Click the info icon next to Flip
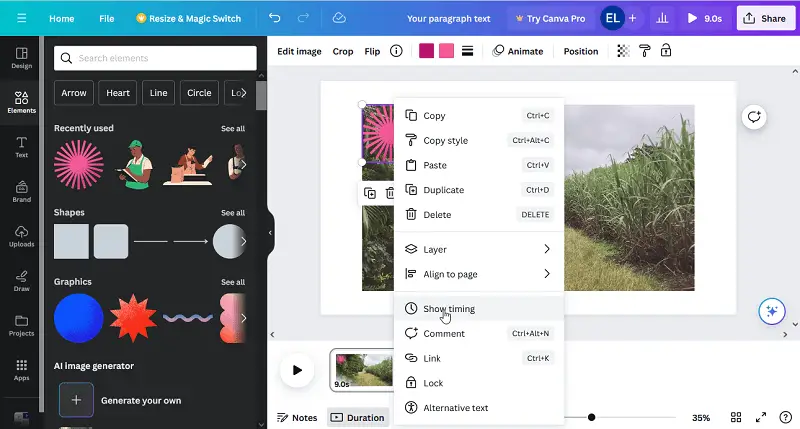Screen dimensions: 800x429 tap(396, 51)
